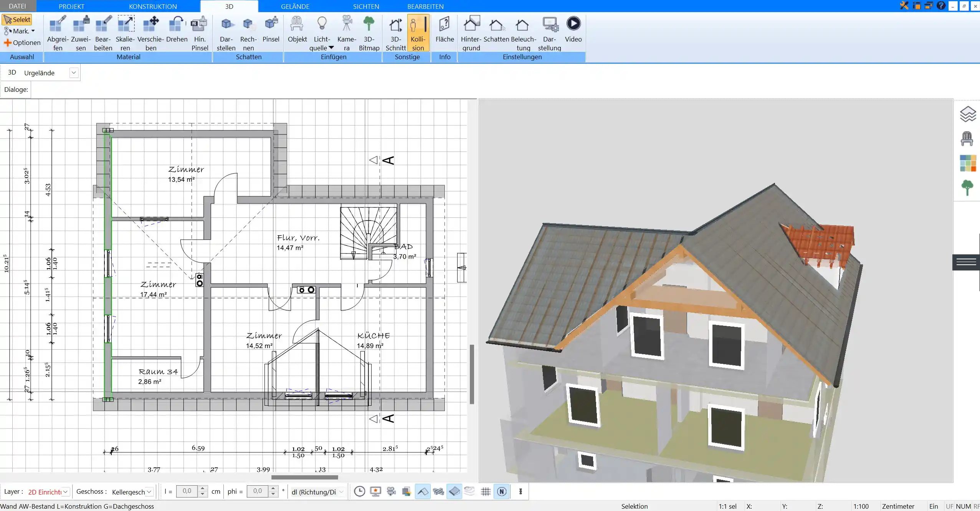The height and width of the screenshot is (511, 980).
Task: Switch to the KONSTRUKTION tab
Action: (x=153, y=6)
